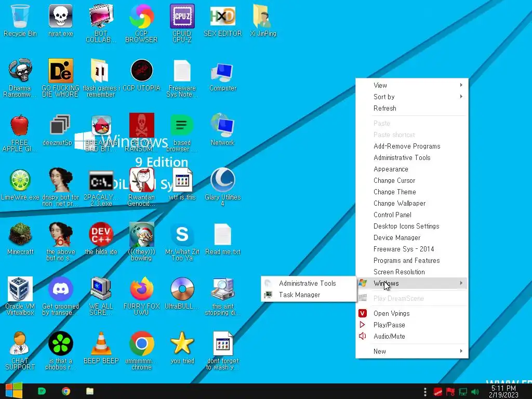Toggle Audio/Mute in context menu
The height and width of the screenshot is (399, 532).
412,336
